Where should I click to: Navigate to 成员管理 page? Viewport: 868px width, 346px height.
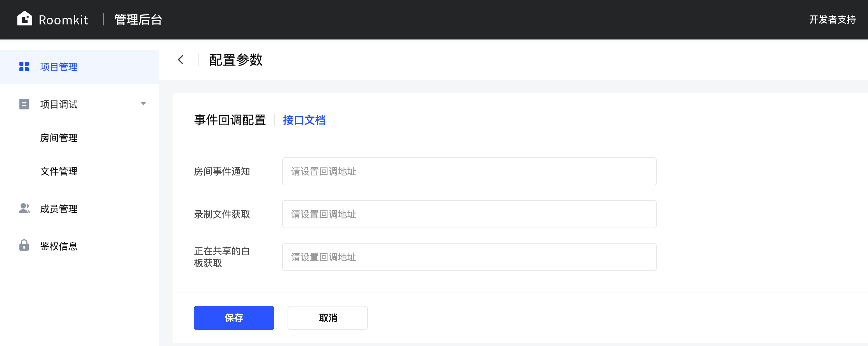tap(59, 209)
